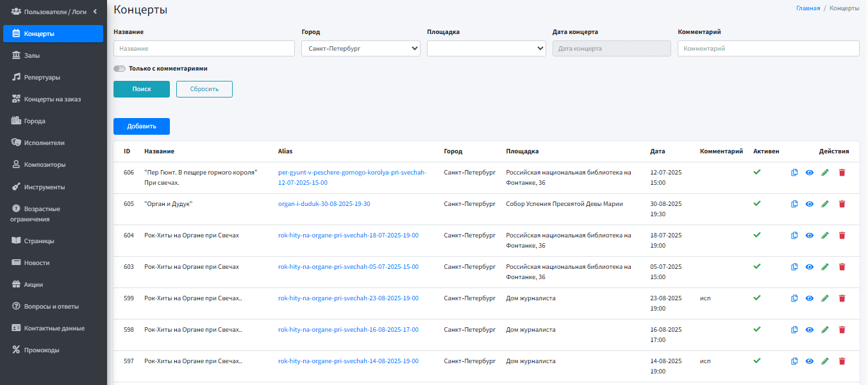Open Новости in sidebar
The width and height of the screenshot is (868, 385).
[x=53, y=262]
